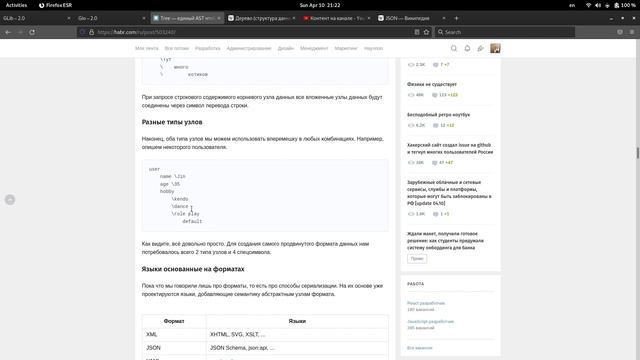The width and height of the screenshot is (640, 360).
Task: Click the heading 'Разные типы узлов'
Action: [x=172, y=122]
